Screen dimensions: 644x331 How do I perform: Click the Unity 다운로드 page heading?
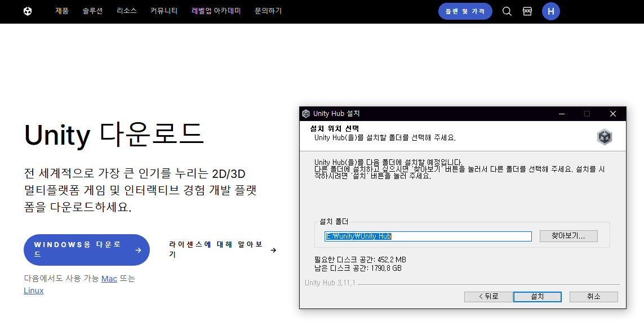click(114, 134)
